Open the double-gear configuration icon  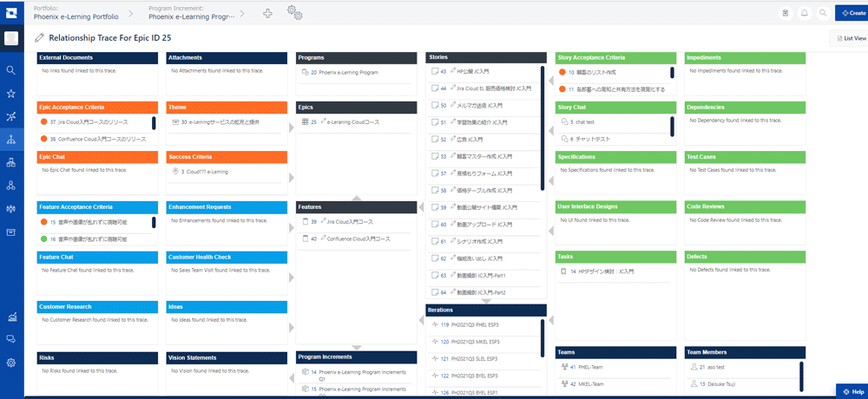(x=294, y=13)
